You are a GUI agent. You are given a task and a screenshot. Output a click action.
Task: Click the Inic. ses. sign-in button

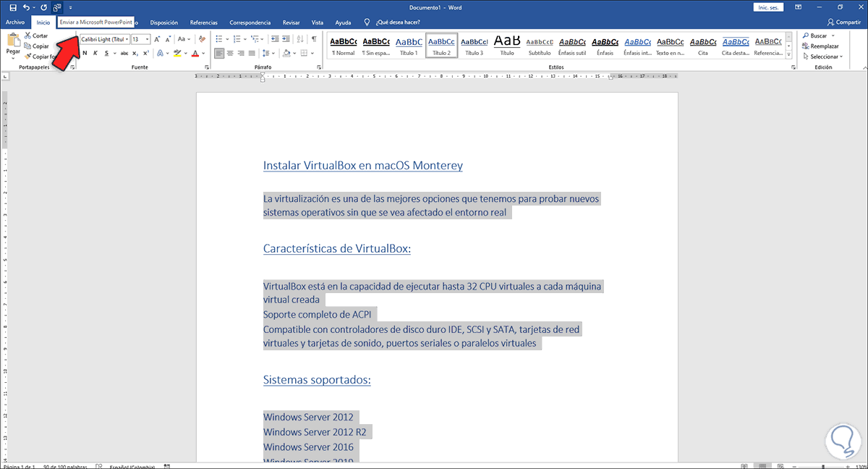(x=767, y=7)
